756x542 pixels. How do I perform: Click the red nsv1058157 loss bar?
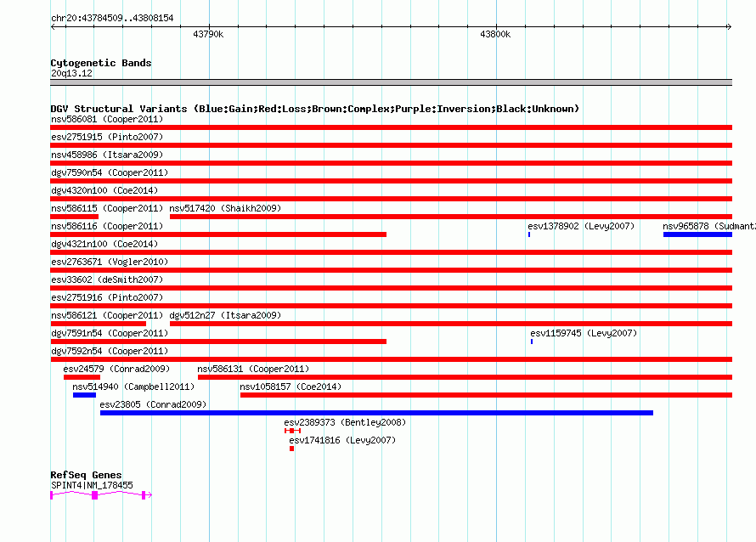click(486, 395)
